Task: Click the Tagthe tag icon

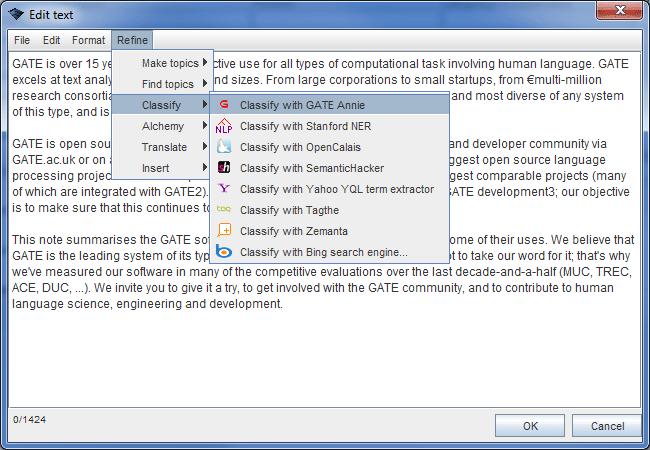Action: pos(224,209)
